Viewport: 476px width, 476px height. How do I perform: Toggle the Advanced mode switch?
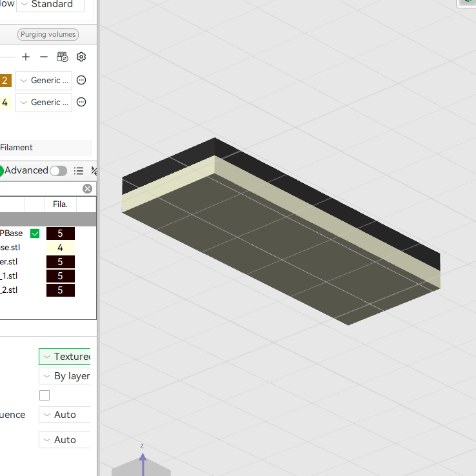pos(59,171)
